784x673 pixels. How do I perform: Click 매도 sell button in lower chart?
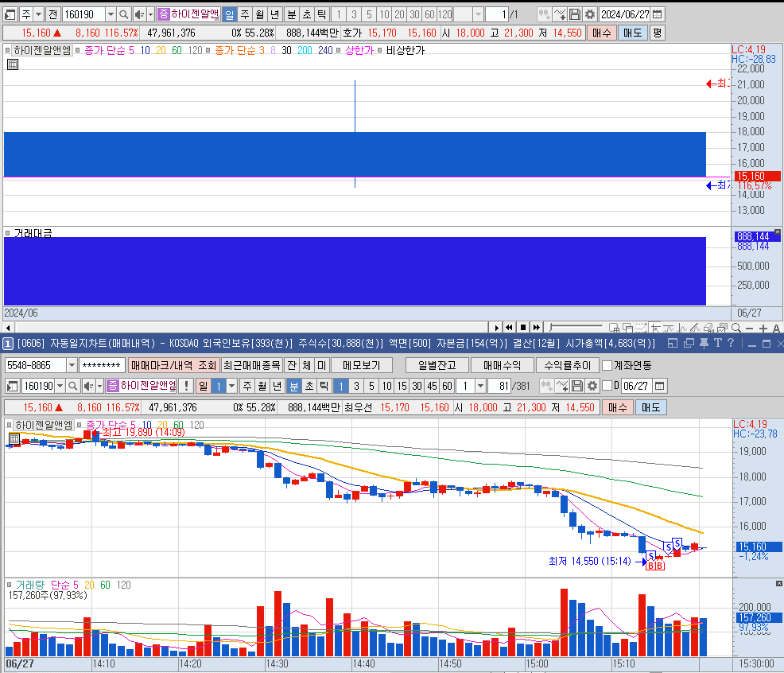[650, 408]
